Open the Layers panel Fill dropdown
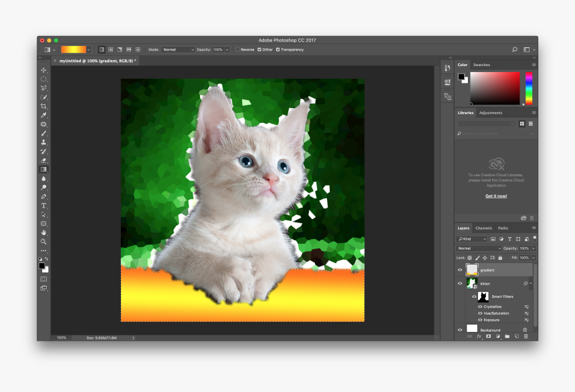 (534, 258)
